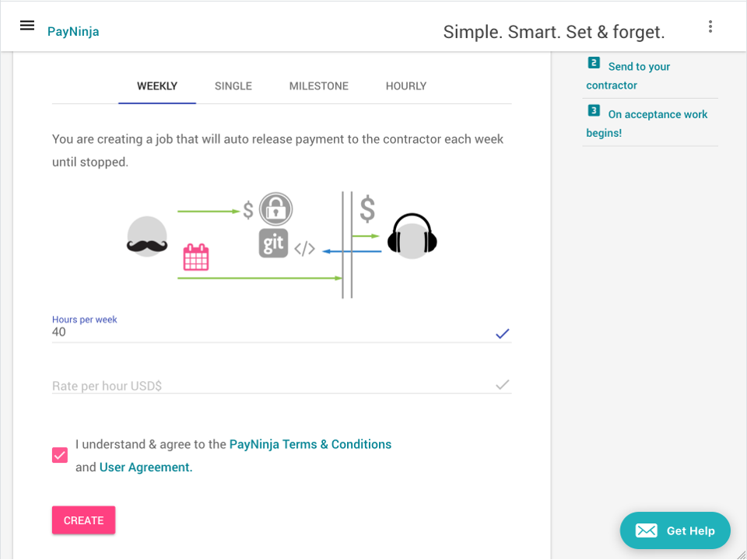Open PayNinja Terms & Conditions link
Image resolution: width=747 pixels, height=560 pixels.
coord(310,444)
